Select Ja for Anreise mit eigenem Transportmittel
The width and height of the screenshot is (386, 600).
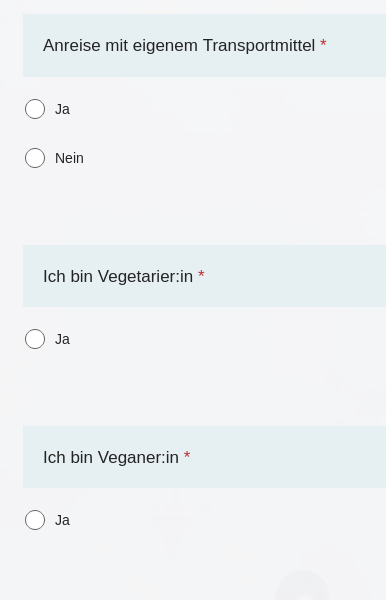[x=35, y=109]
